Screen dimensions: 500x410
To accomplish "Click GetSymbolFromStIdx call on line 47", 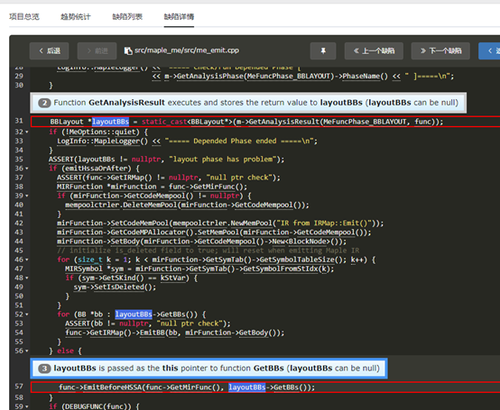I will click(x=281, y=269).
